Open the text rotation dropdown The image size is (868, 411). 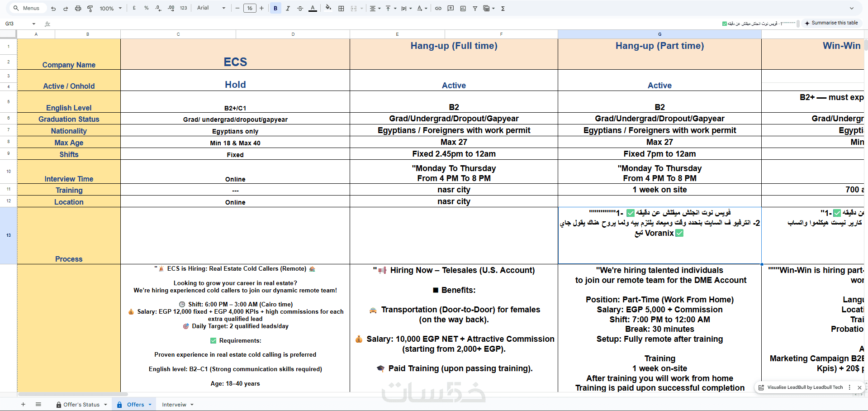[x=422, y=8]
